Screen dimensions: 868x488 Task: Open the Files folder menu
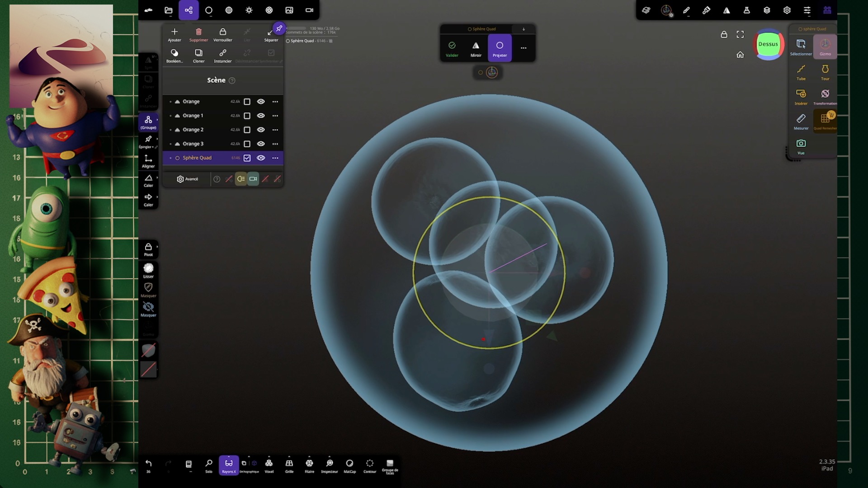[x=168, y=10]
